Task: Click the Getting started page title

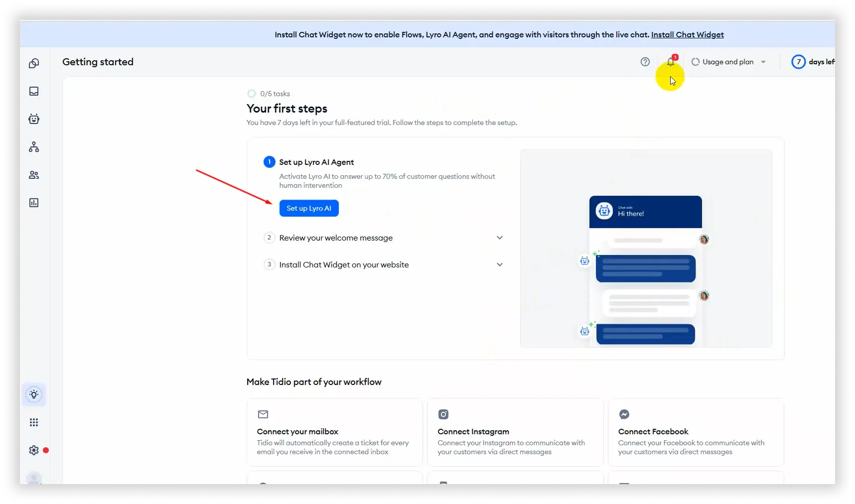Action: (x=98, y=62)
